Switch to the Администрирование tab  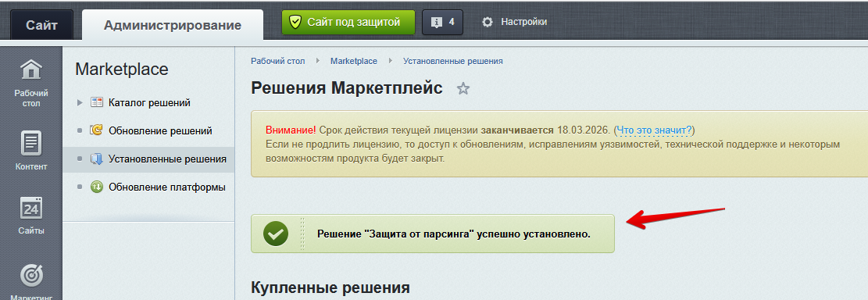(172, 25)
